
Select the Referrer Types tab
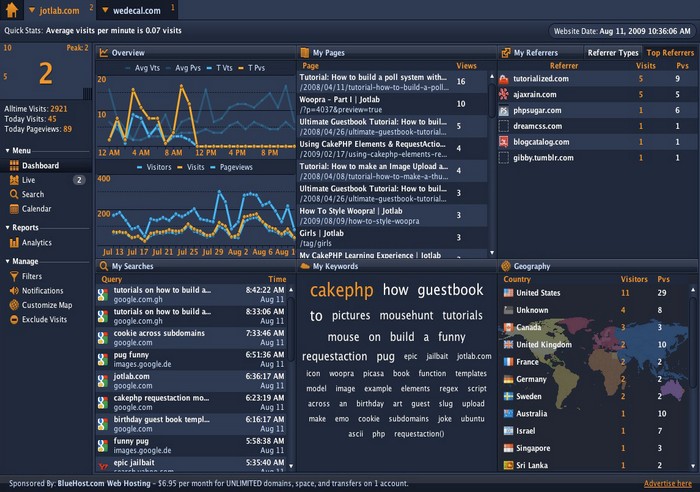[x=612, y=53]
